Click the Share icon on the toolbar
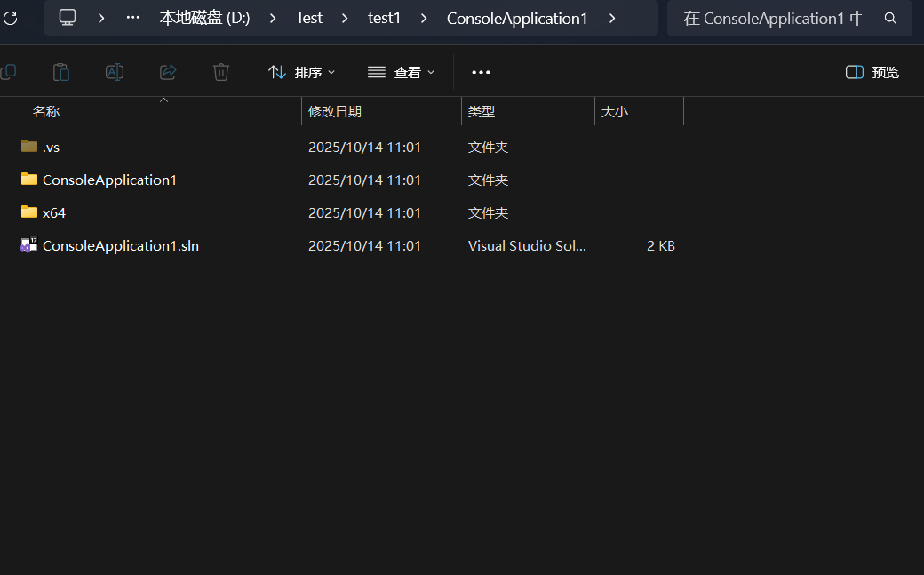The image size is (924, 575). pyautogui.click(x=167, y=72)
